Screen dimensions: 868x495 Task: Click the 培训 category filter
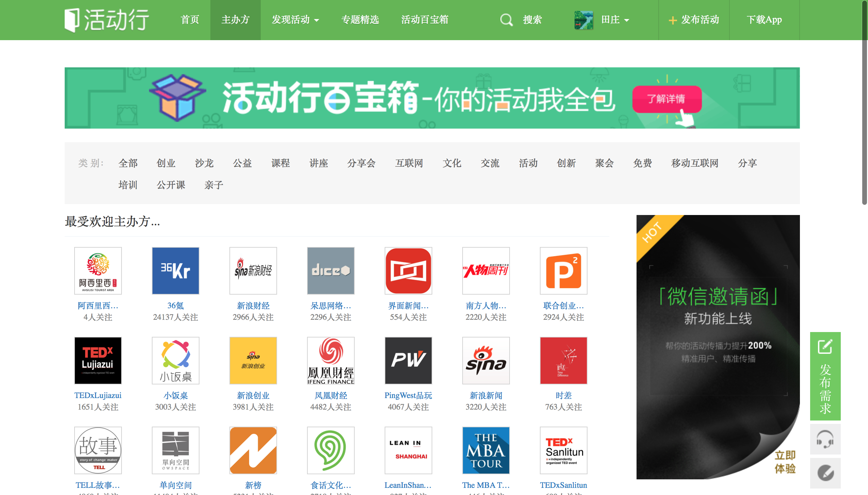point(128,185)
